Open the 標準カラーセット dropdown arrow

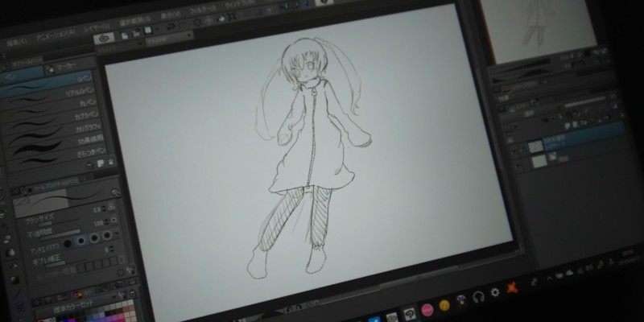(x=114, y=295)
